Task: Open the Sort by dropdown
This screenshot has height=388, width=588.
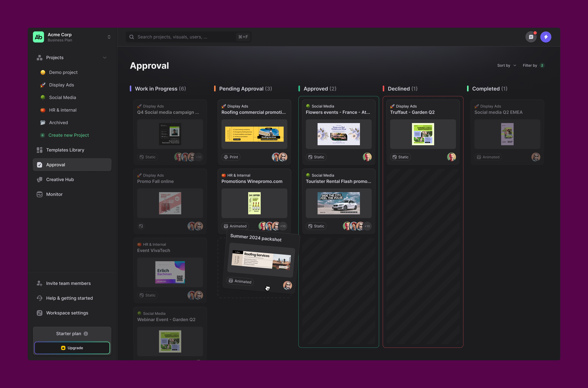Action: pos(506,65)
